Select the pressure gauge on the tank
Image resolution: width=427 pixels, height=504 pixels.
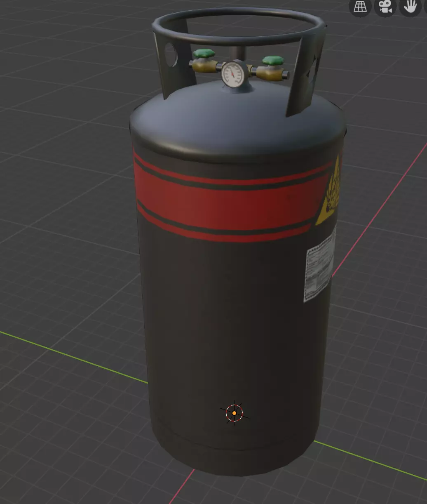pyautogui.click(x=233, y=73)
